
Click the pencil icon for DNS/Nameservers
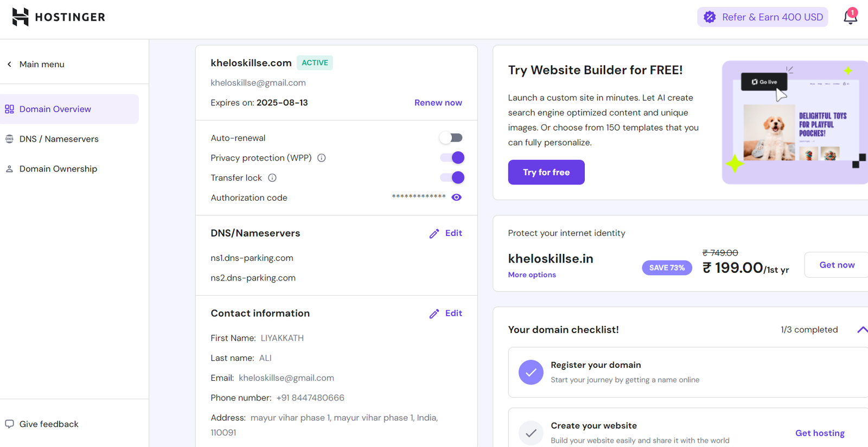pos(434,234)
